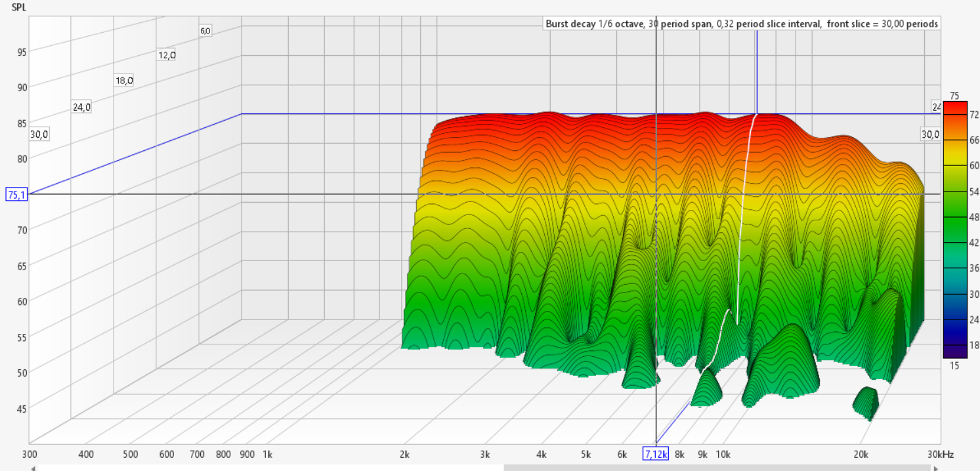Click the 800 frequency axis label
The height and width of the screenshot is (471, 980).
coord(224,454)
